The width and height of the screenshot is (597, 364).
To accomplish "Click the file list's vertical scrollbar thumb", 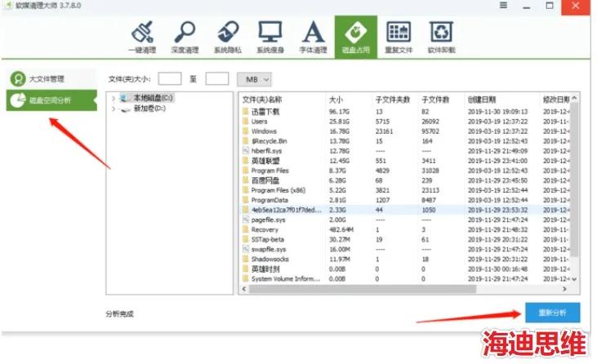I will pyautogui.click(x=574, y=179).
